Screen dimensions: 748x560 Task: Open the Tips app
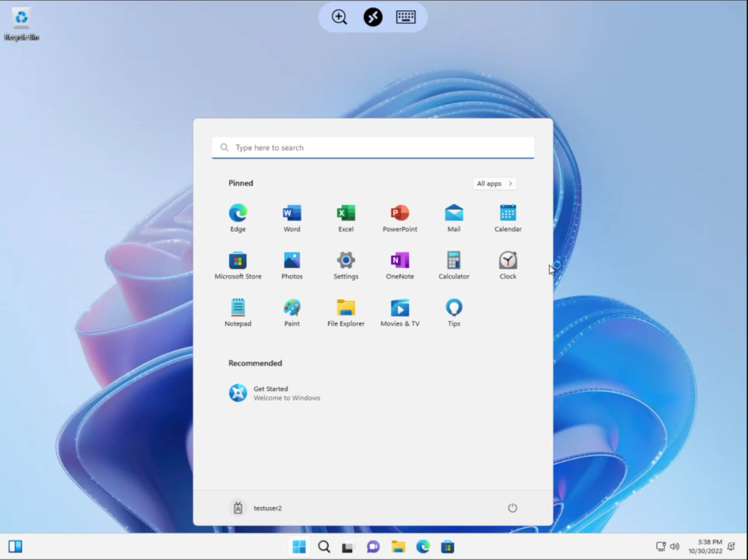click(454, 312)
